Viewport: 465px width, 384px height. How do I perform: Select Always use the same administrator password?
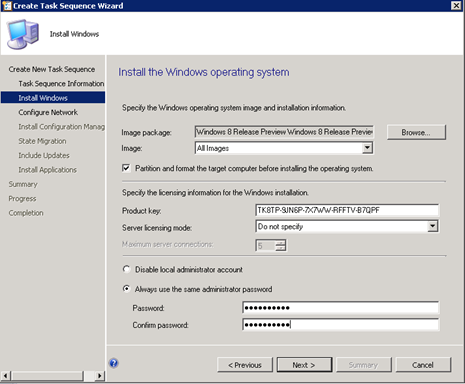tap(126, 289)
